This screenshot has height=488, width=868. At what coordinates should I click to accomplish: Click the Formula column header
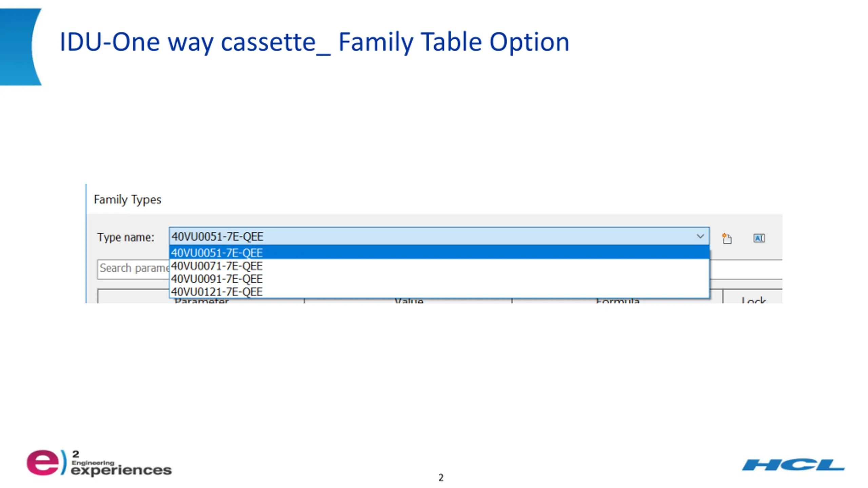pos(617,301)
